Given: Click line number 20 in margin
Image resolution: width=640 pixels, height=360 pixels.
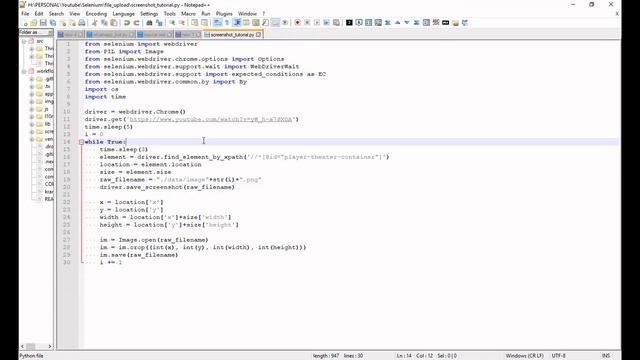Looking at the screenshot, I should click(67, 187).
